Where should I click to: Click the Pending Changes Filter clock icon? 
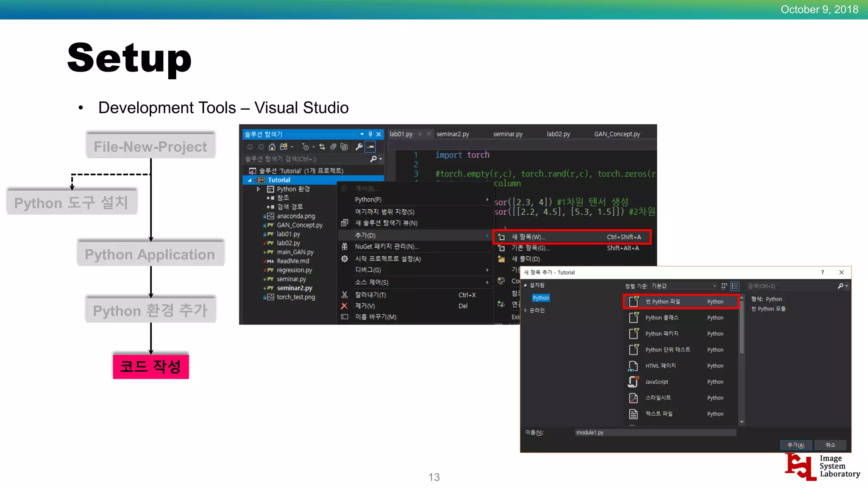click(306, 147)
